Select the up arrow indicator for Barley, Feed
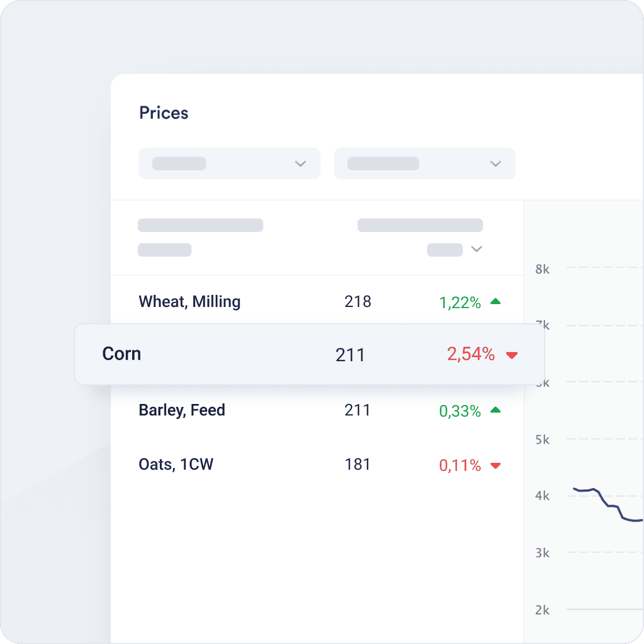 coord(497,410)
